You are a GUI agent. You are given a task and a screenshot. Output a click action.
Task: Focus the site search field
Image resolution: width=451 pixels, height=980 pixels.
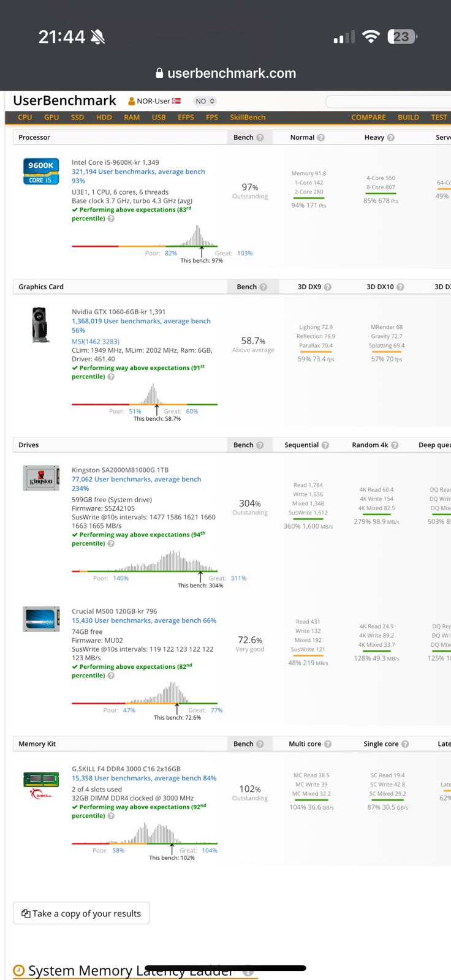pos(388,101)
